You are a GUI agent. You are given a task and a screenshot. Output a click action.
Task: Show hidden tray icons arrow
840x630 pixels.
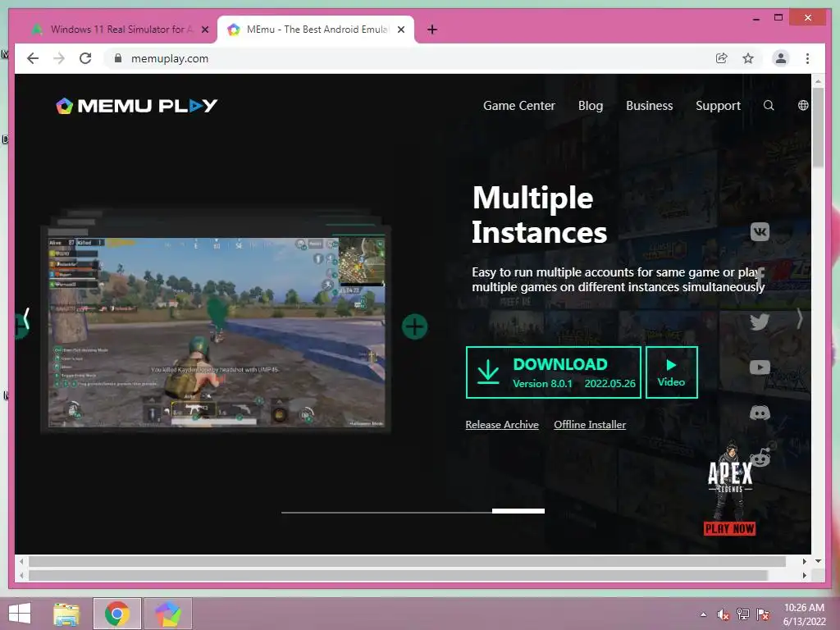pyautogui.click(x=703, y=614)
